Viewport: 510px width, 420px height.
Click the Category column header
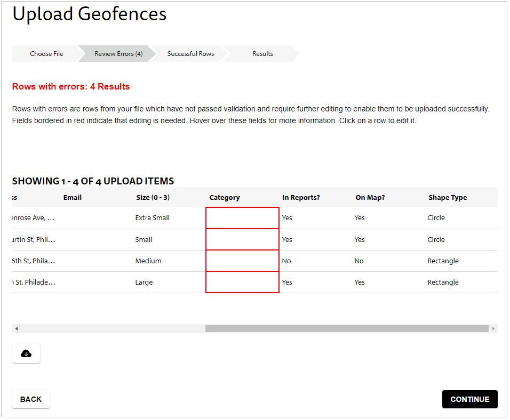[x=225, y=197]
